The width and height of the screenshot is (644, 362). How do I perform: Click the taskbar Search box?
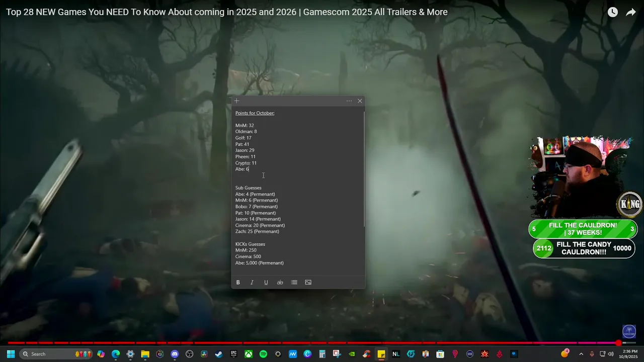(56, 354)
